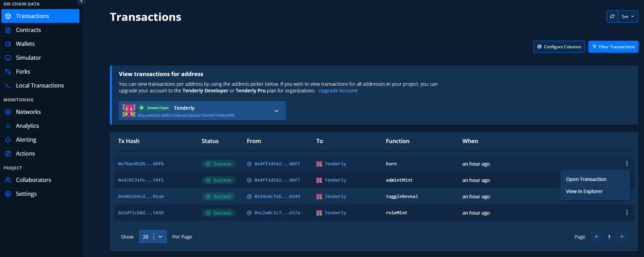Click the Analytics bar chart icon
Screen dimensions: 644x257
pyautogui.click(x=8, y=126)
